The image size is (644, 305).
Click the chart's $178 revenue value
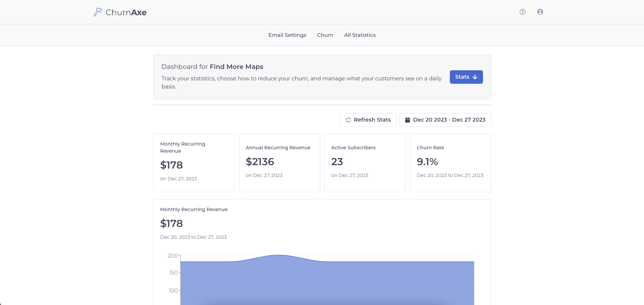(171, 224)
